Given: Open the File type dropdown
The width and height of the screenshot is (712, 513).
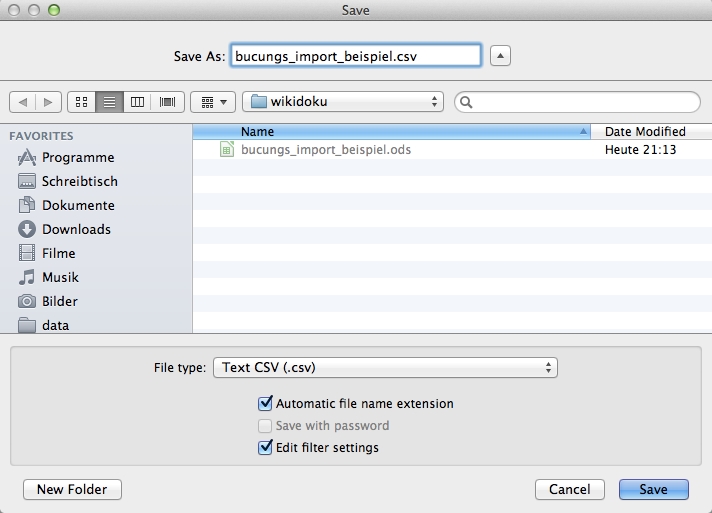Looking at the screenshot, I should pyautogui.click(x=385, y=368).
